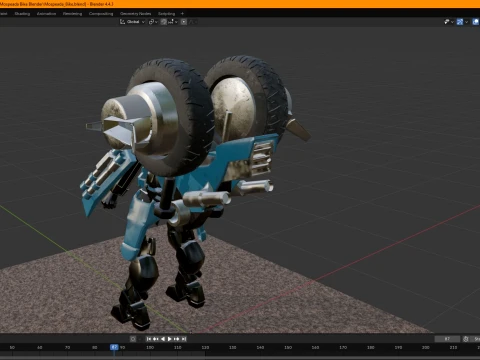Toggle the snapping magnet button
The image size is (480, 360).
coord(163,22)
